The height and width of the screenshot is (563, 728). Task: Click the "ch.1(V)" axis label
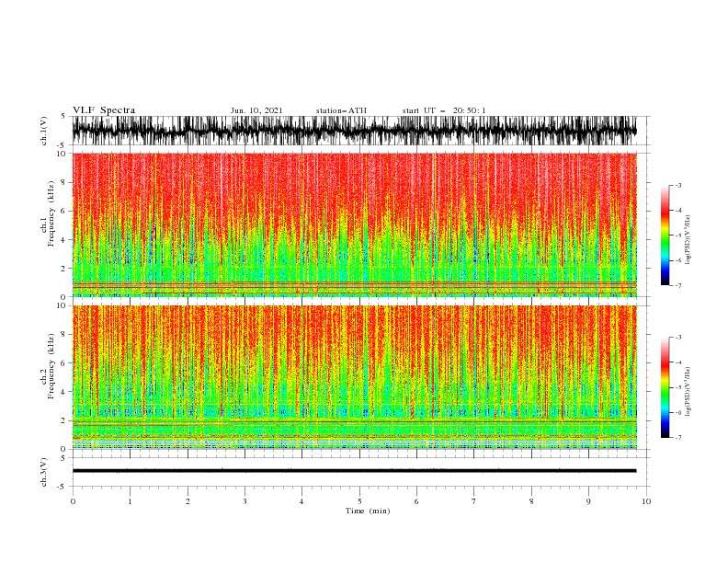point(44,131)
